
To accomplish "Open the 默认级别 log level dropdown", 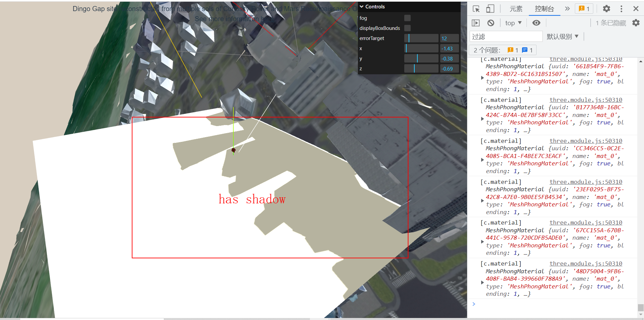I will click(563, 36).
